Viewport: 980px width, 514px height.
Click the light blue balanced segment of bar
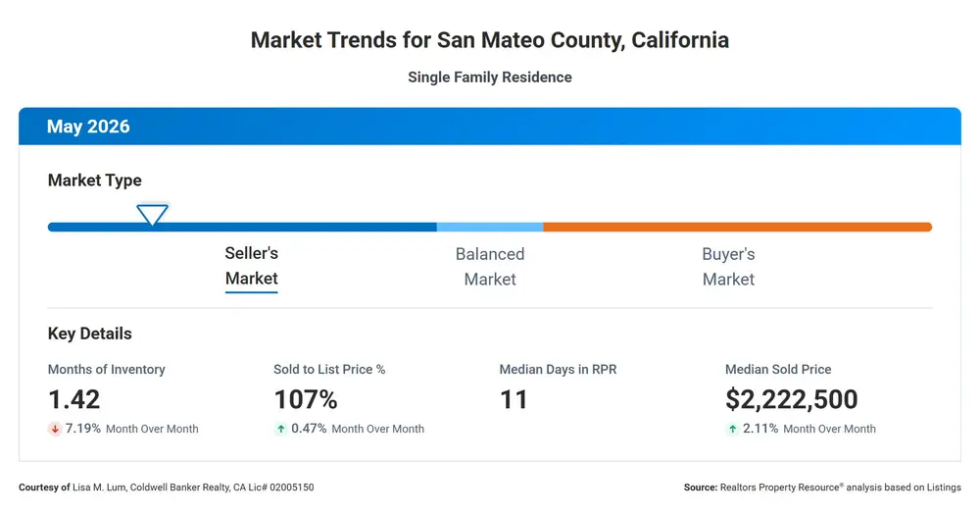(490, 227)
